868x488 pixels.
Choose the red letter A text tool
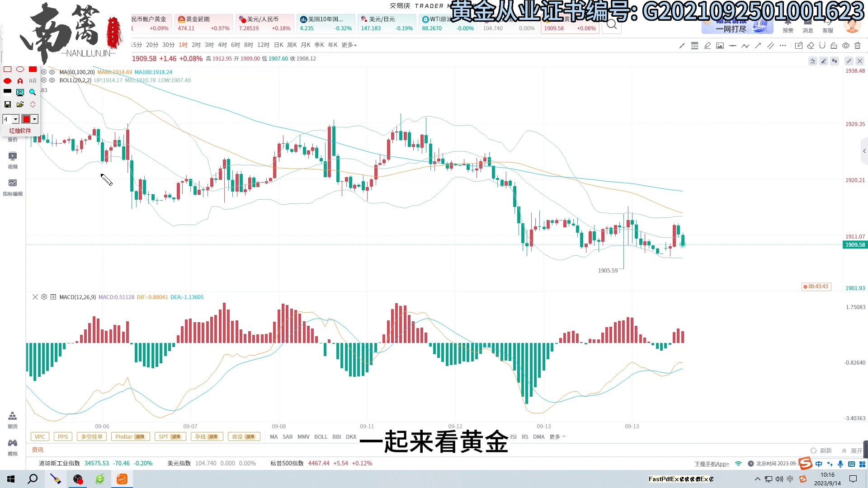click(20, 81)
